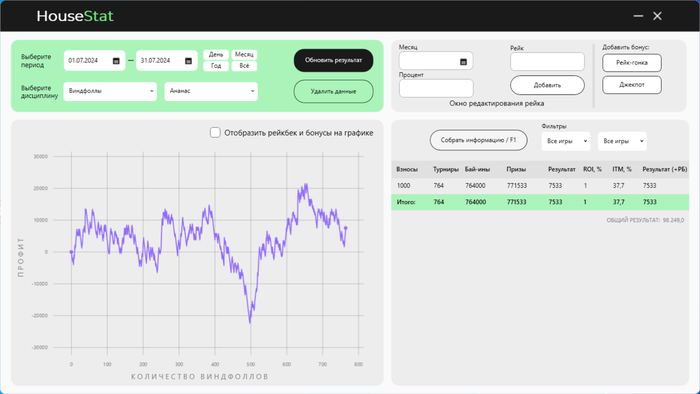The width and height of the screenshot is (700, 394).
Task: Open calendar picker for start date 01.07.2024
Action: pos(116,61)
